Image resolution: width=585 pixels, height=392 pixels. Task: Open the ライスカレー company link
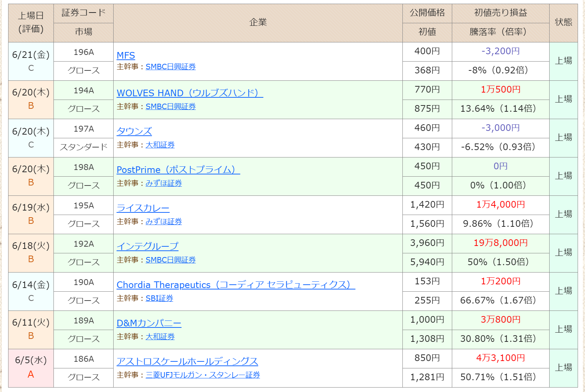(x=143, y=208)
